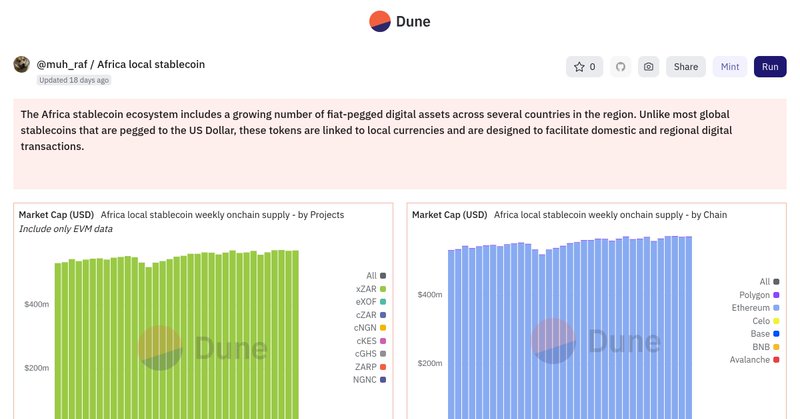Toggle NGNC series in the legend
Image resolution: width=800 pixels, height=419 pixels.
pos(369,380)
